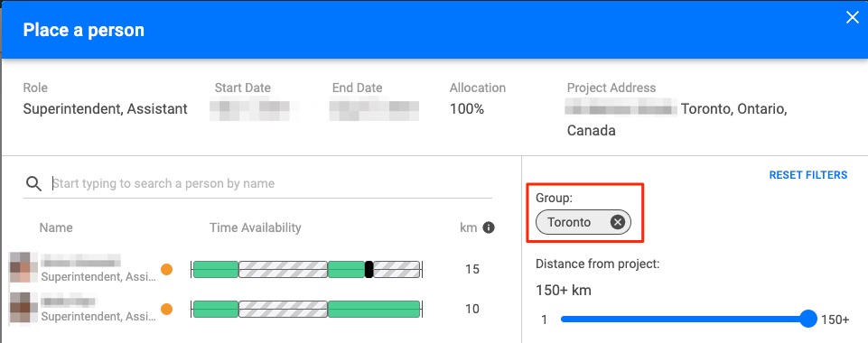Click the Time Availability column header
The width and height of the screenshot is (868, 343).
coord(256,227)
